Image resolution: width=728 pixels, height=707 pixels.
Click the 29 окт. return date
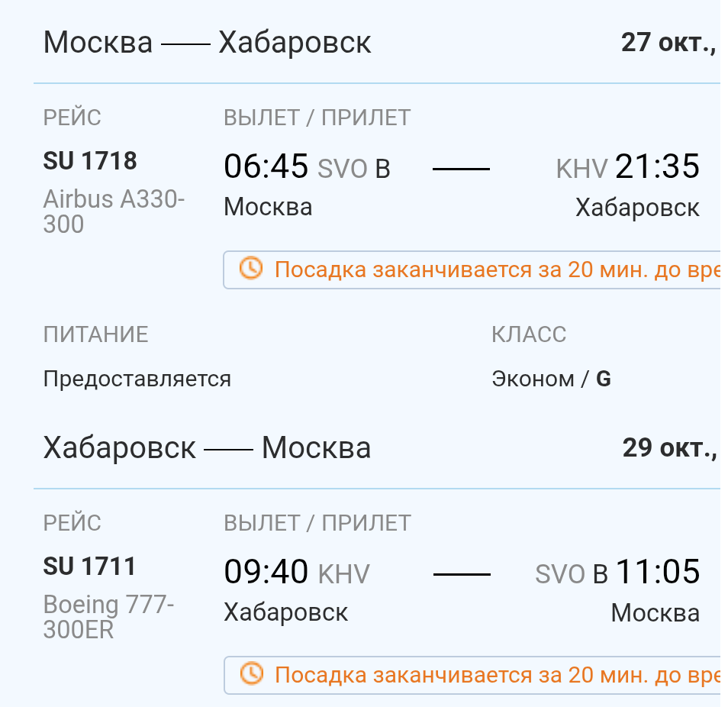pos(668,447)
